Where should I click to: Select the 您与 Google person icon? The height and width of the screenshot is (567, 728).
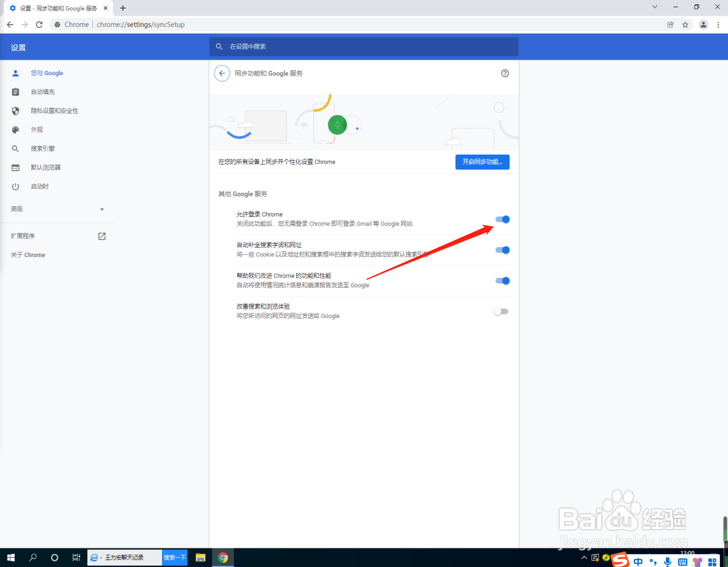click(x=15, y=73)
